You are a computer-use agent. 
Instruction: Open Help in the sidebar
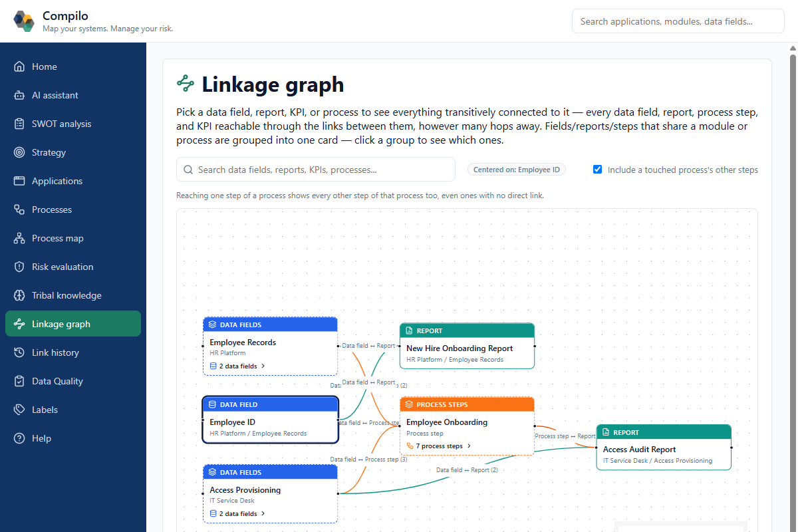pyautogui.click(x=73, y=438)
